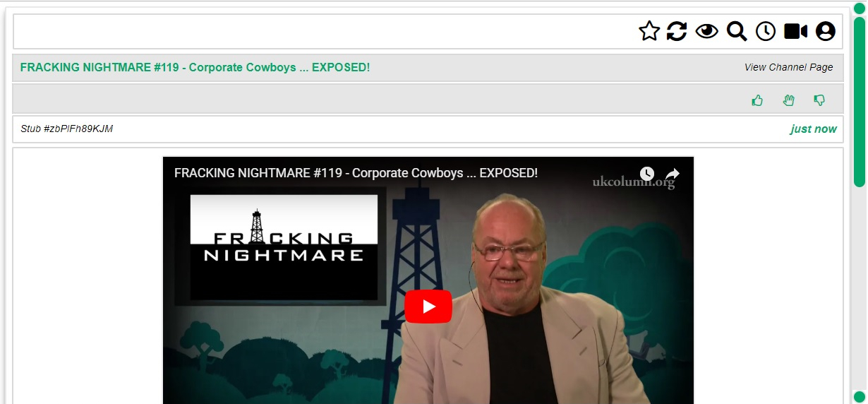Viewport: 868px width, 404px height.
Task: Play the video with the red YouTube button
Action: tap(428, 307)
